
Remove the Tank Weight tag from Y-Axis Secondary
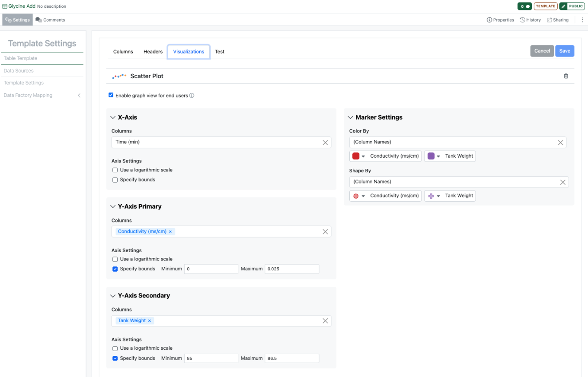point(150,321)
